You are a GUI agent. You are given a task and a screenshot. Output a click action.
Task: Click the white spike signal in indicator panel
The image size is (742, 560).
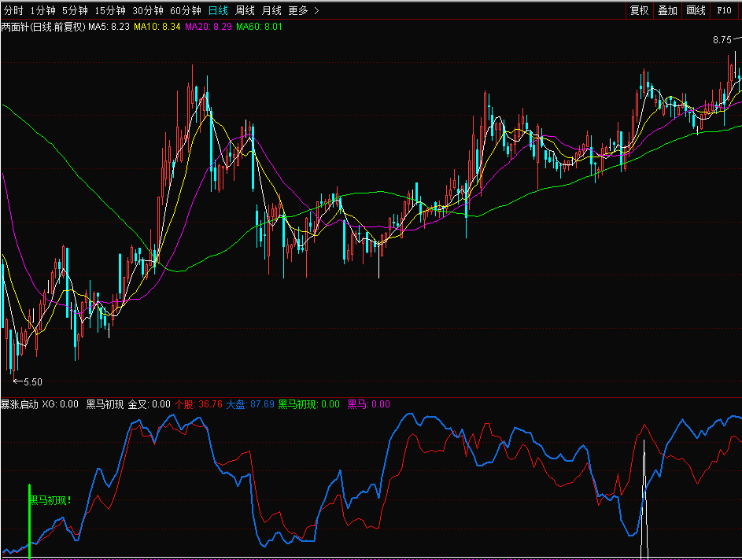[x=644, y=499]
